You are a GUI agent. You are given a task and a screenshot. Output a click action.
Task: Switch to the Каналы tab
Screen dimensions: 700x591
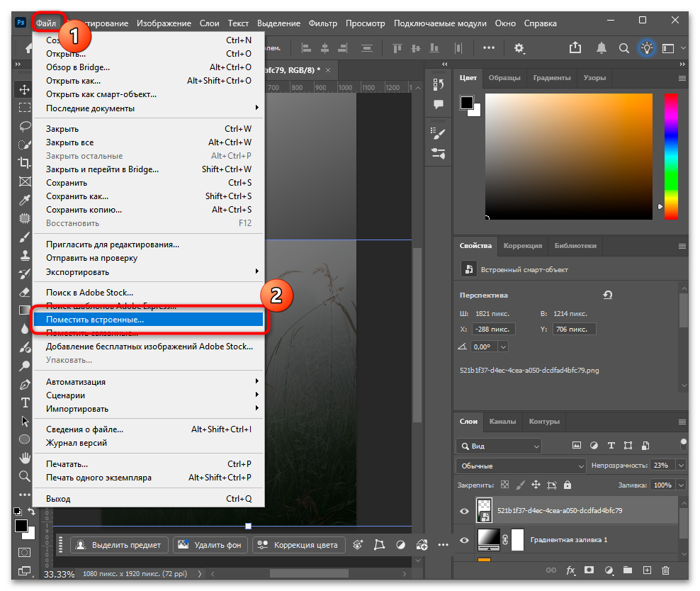click(x=502, y=422)
